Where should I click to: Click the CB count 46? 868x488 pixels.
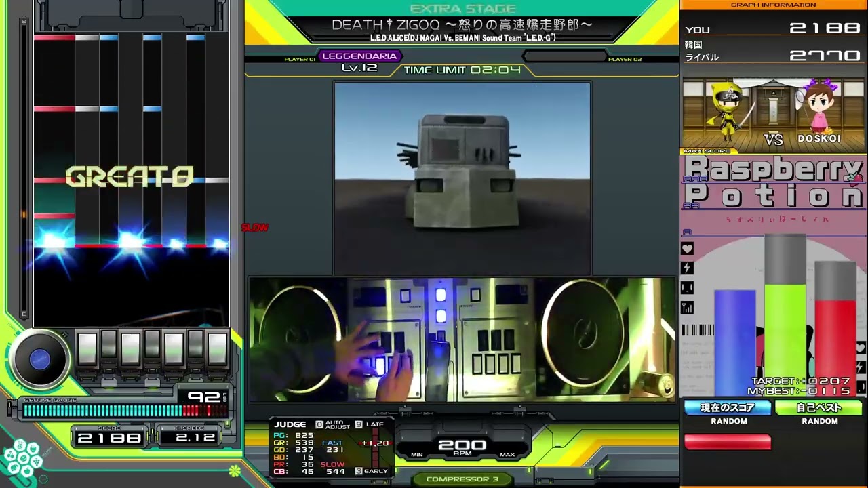[x=309, y=472]
